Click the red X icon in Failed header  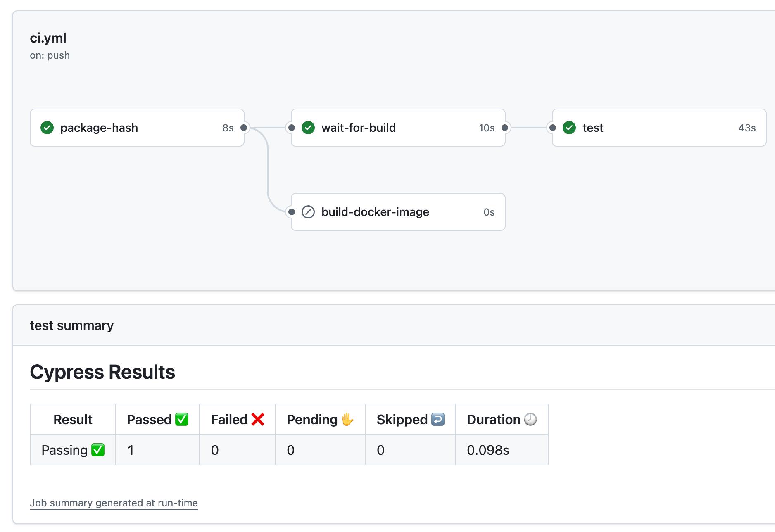pos(257,419)
